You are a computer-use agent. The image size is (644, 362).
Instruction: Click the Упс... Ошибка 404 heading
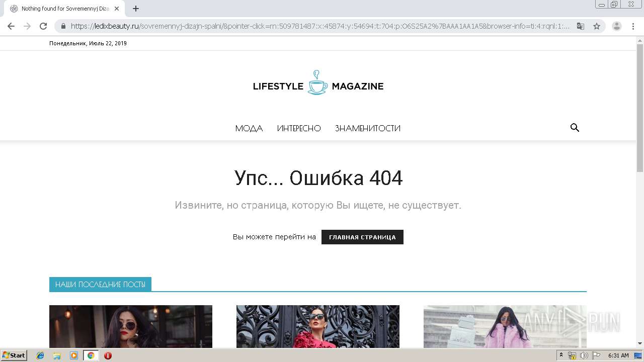point(318,178)
